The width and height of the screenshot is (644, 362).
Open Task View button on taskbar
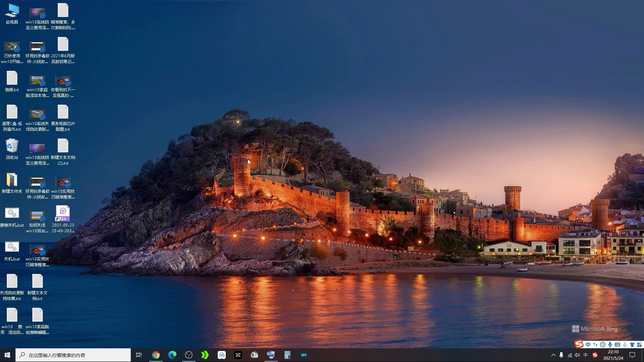[x=139, y=355]
